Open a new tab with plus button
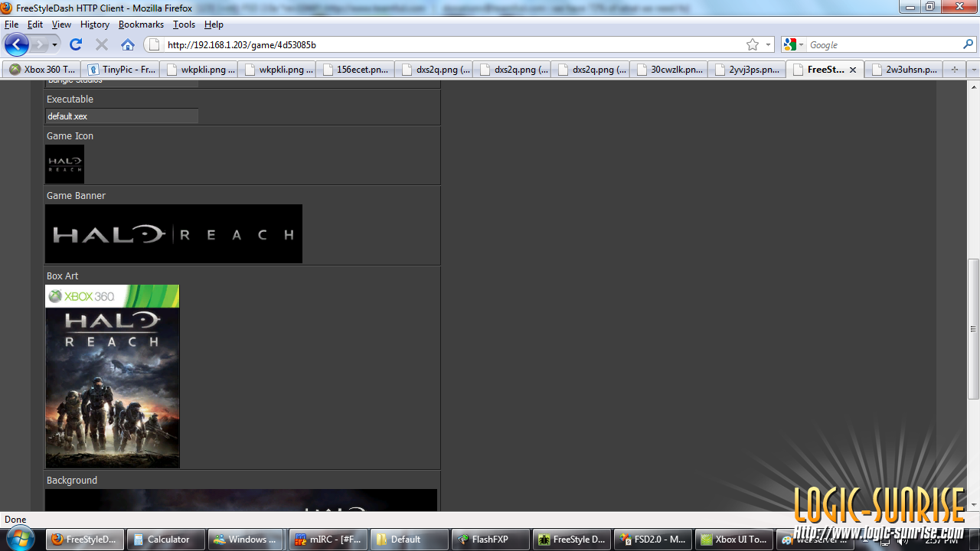 coord(954,70)
